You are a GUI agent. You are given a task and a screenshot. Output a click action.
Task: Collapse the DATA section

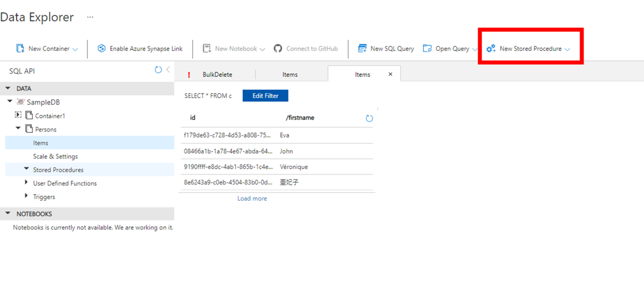pyautogui.click(x=8, y=88)
